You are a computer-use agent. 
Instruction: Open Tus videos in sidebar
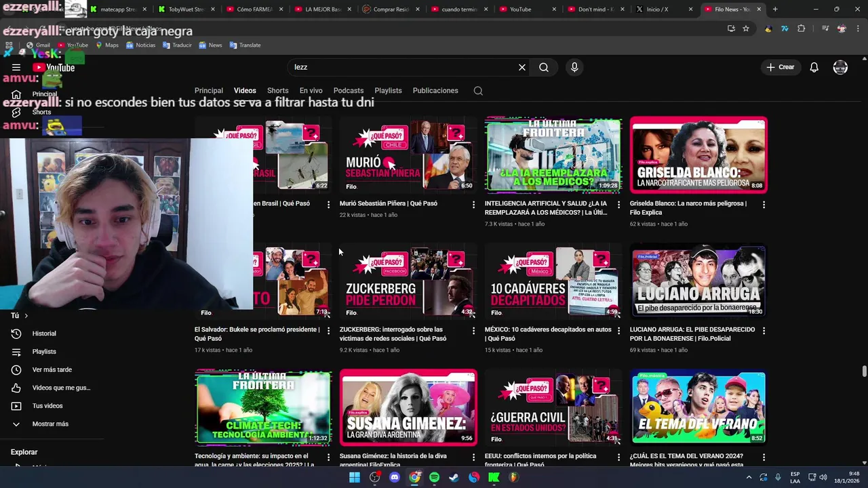[47, 405]
